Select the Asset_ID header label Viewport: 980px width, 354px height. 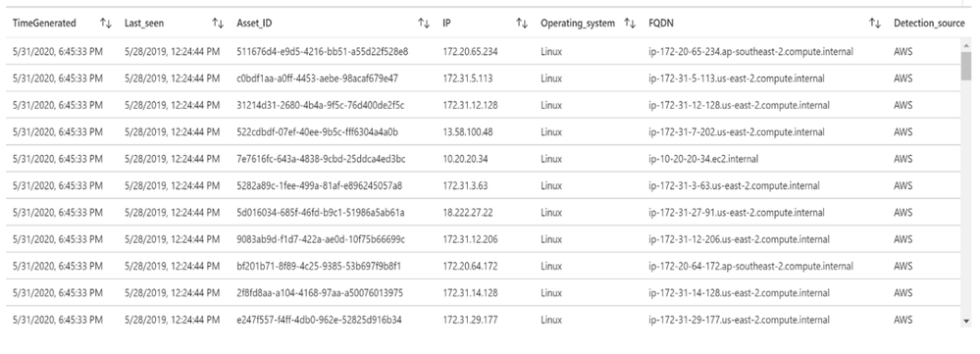tap(254, 24)
